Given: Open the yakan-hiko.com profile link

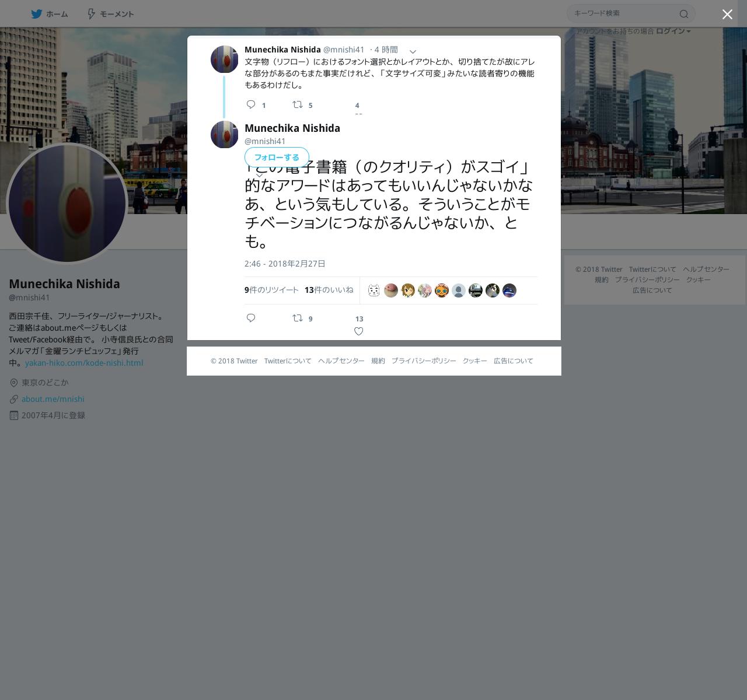Looking at the screenshot, I should 84,363.
